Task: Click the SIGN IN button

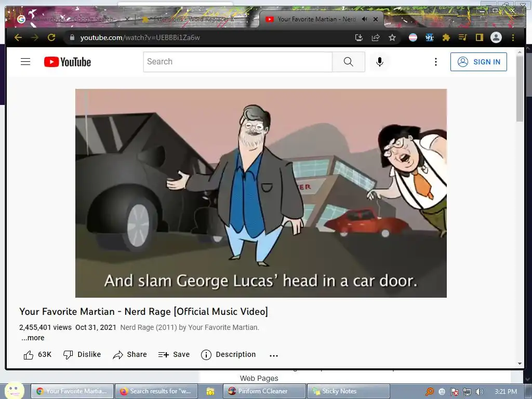Action: click(x=478, y=62)
